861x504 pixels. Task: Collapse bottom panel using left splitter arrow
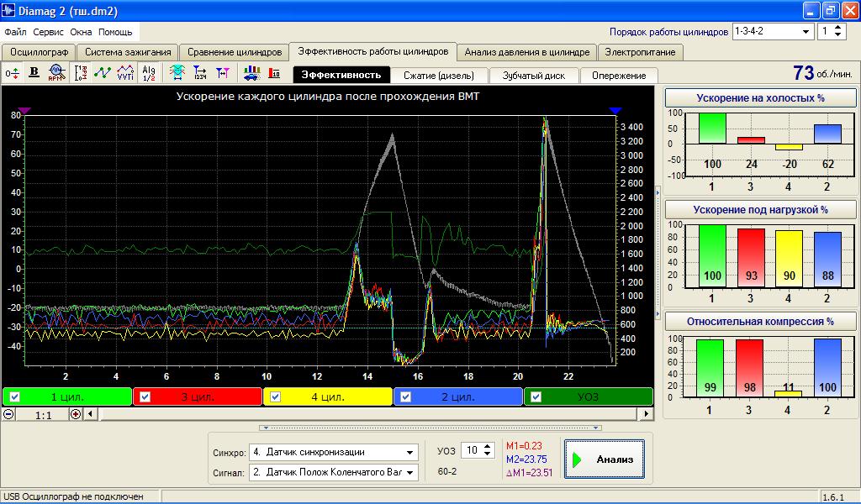click(x=266, y=428)
